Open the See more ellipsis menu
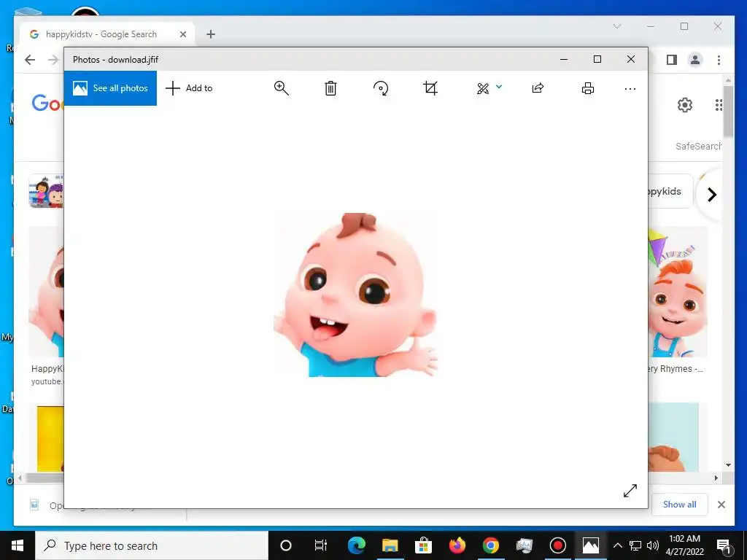The image size is (747, 560). pos(630,88)
